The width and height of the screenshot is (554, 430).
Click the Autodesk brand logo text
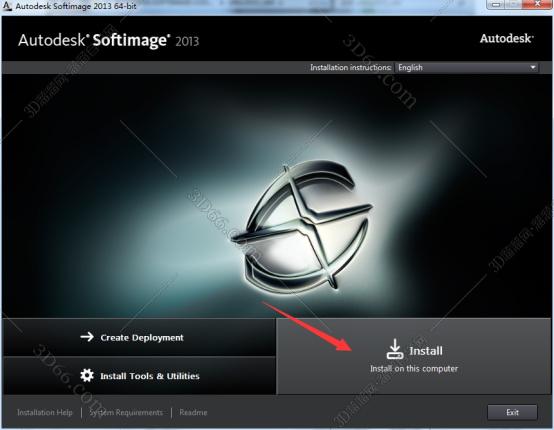[x=507, y=38]
